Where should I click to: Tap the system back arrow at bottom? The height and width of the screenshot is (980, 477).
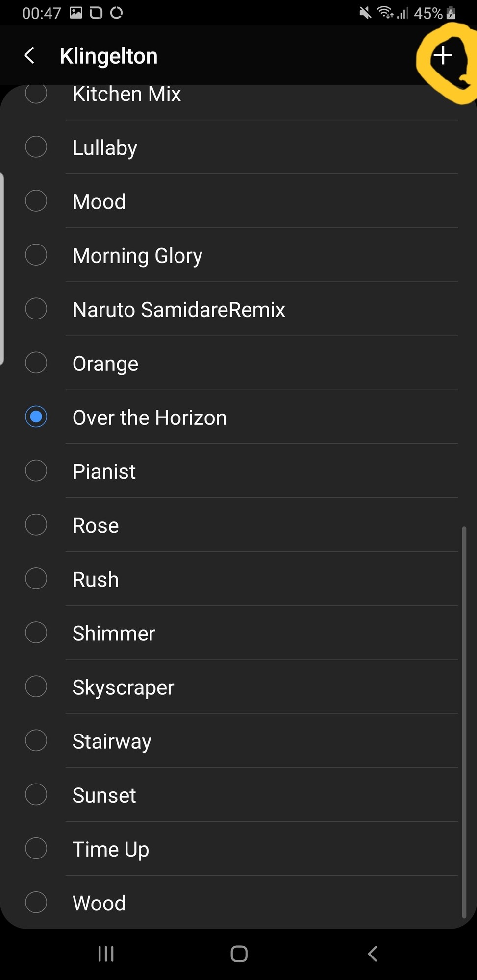[372, 954]
